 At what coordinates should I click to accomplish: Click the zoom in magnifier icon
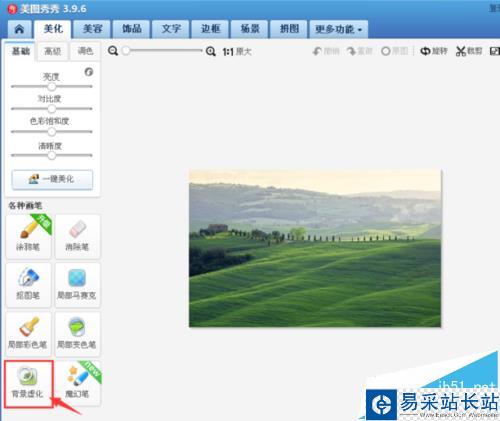211,51
